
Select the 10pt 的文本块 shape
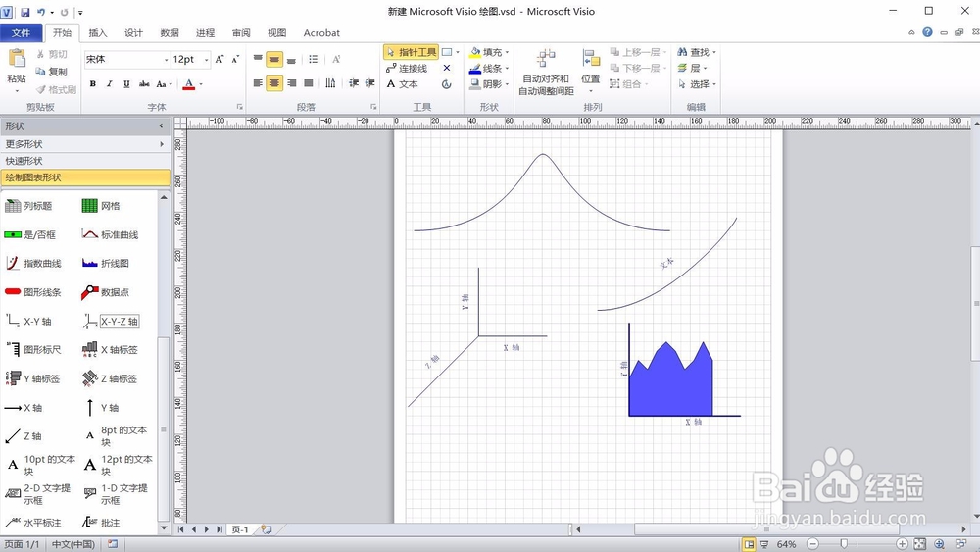pyautogui.click(x=40, y=465)
